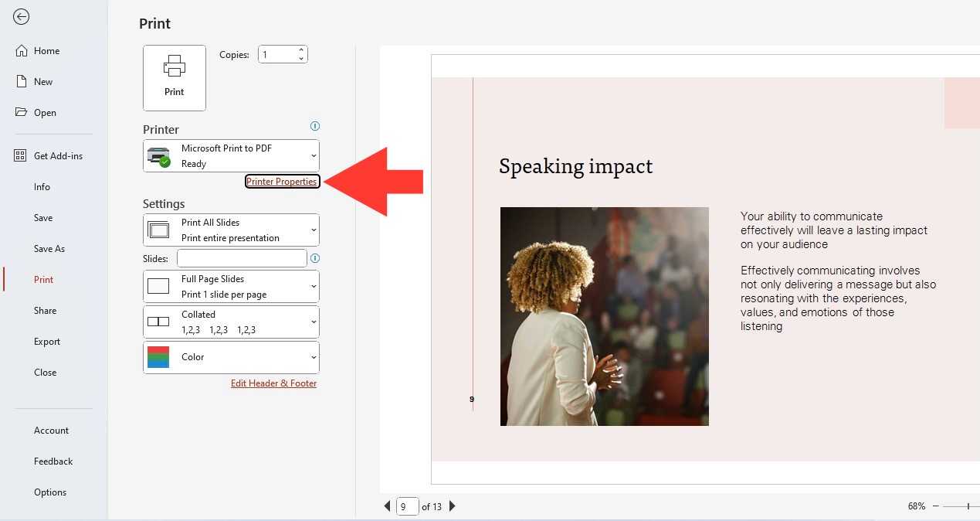Select Save As in the sidebar
This screenshot has height=521, width=980.
point(49,249)
